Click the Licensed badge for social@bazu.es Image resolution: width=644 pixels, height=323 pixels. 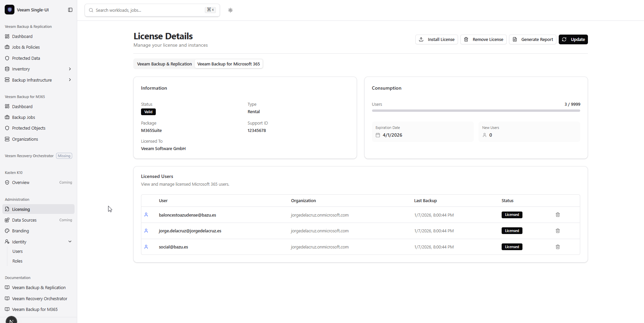click(x=512, y=247)
